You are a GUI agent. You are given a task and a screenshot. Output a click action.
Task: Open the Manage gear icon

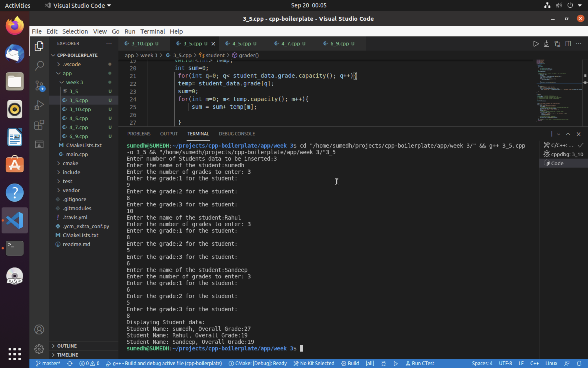[39, 349]
